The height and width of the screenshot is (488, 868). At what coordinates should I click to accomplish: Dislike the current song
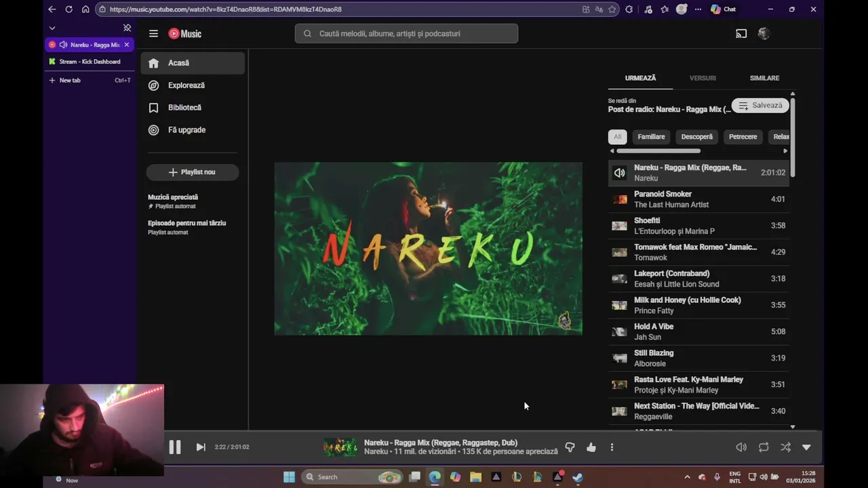[570, 447]
